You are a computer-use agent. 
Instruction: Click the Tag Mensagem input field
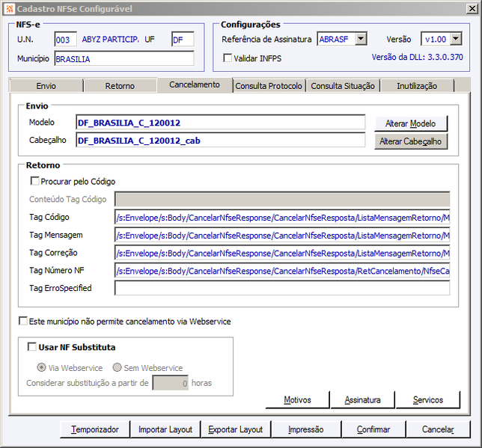pyautogui.click(x=282, y=236)
